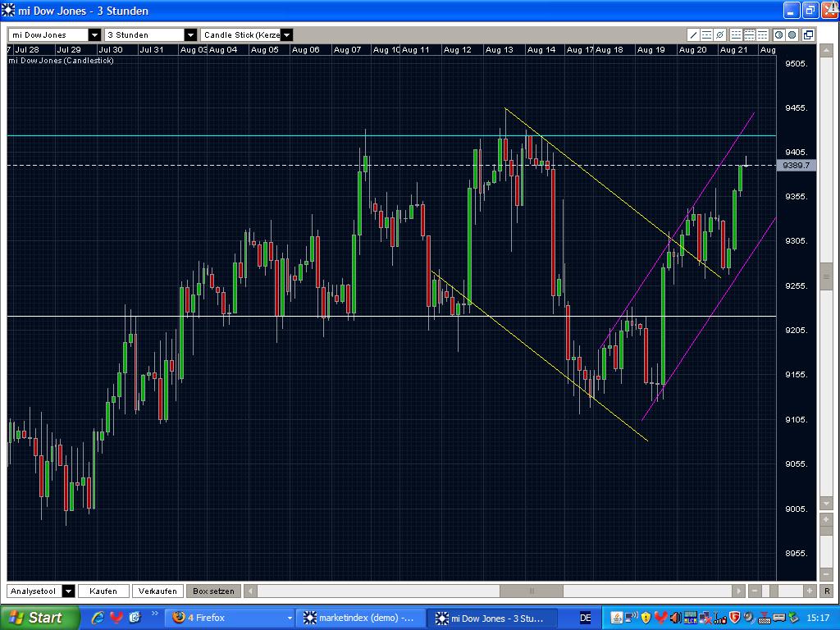Switch to the marketindex (demo) taskbar window
This screenshot has height=630, width=840.
pyautogui.click(x=360, y=618)
